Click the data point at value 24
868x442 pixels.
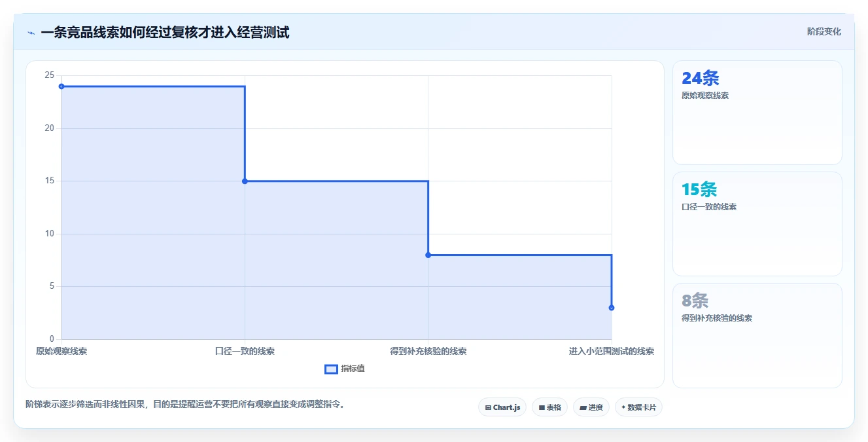[61, 86]
